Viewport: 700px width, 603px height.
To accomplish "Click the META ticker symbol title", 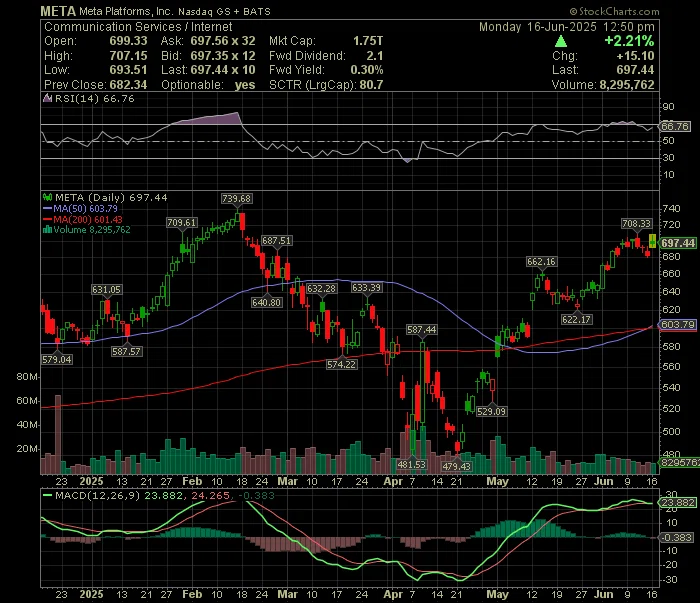I will click(58, 11).
